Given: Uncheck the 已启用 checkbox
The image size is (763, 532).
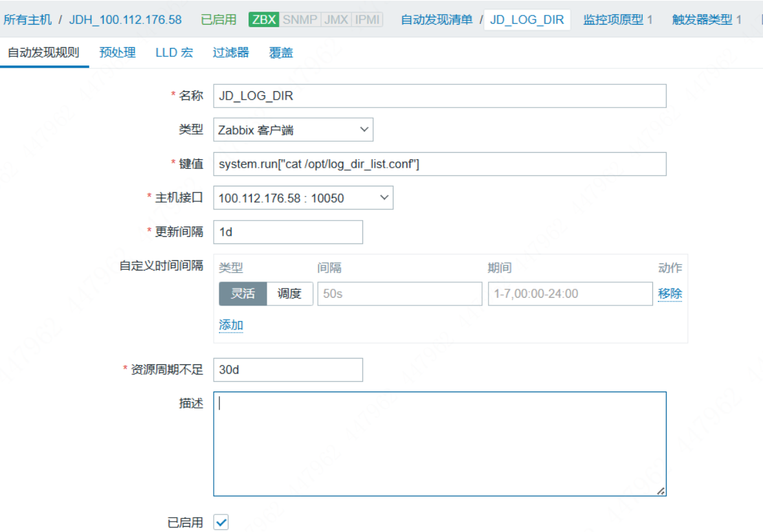Looking at the screenshot, I should [221, 522].
